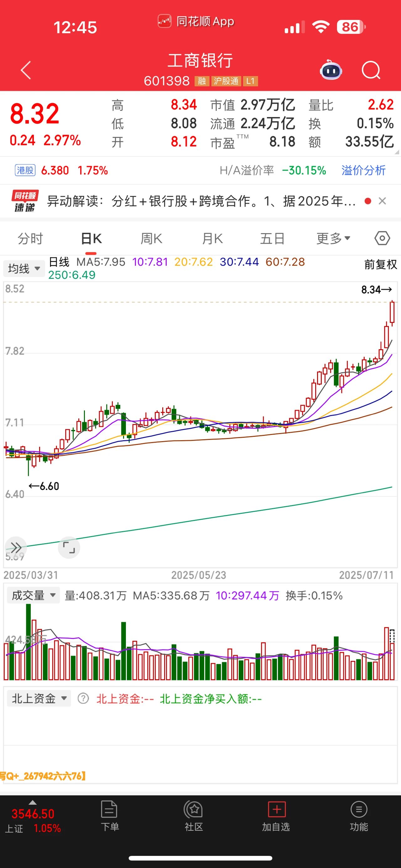
Task: Tap 市值 2.97万亿 field
Action: pyautogui.click(x=253, y=105)
